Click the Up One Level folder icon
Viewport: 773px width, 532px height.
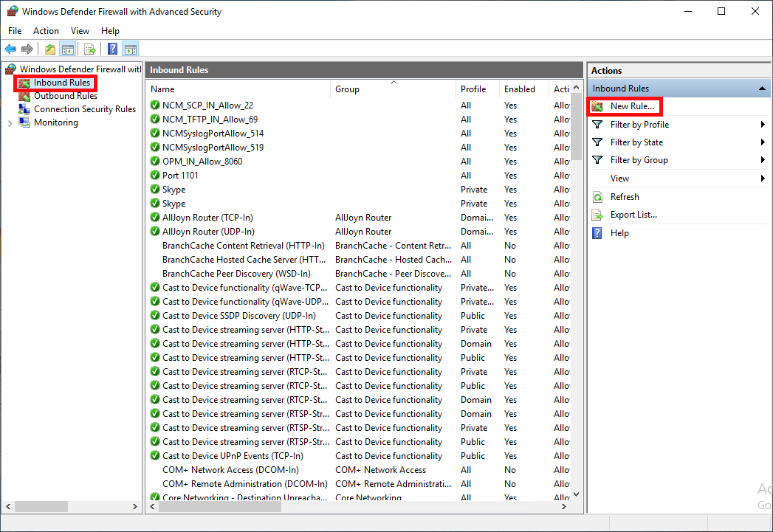49,49
